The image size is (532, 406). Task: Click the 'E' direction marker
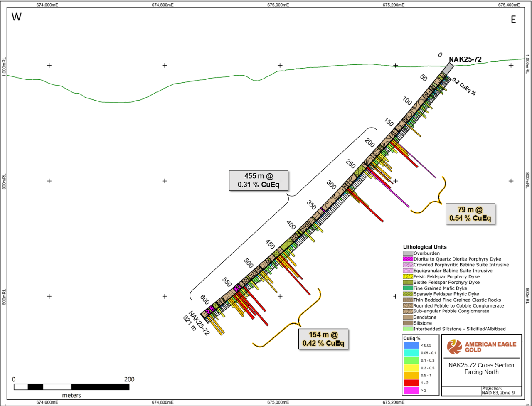click(x=513, y=20)
